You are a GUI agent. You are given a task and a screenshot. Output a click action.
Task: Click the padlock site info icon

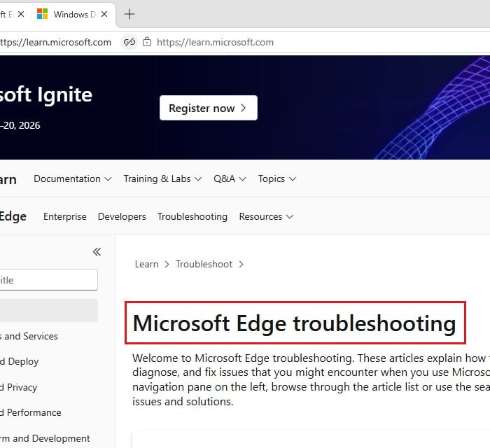click(x=147, y=42)
